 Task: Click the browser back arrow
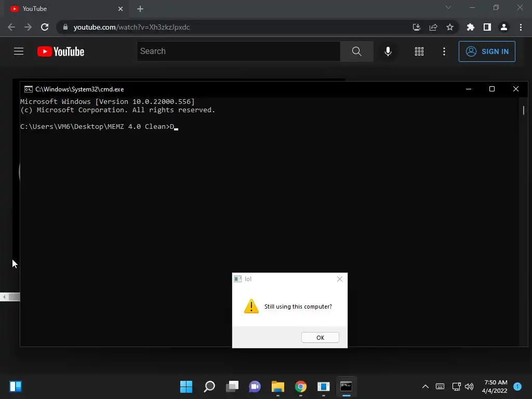pyautogui.click(x=11, y=27)
